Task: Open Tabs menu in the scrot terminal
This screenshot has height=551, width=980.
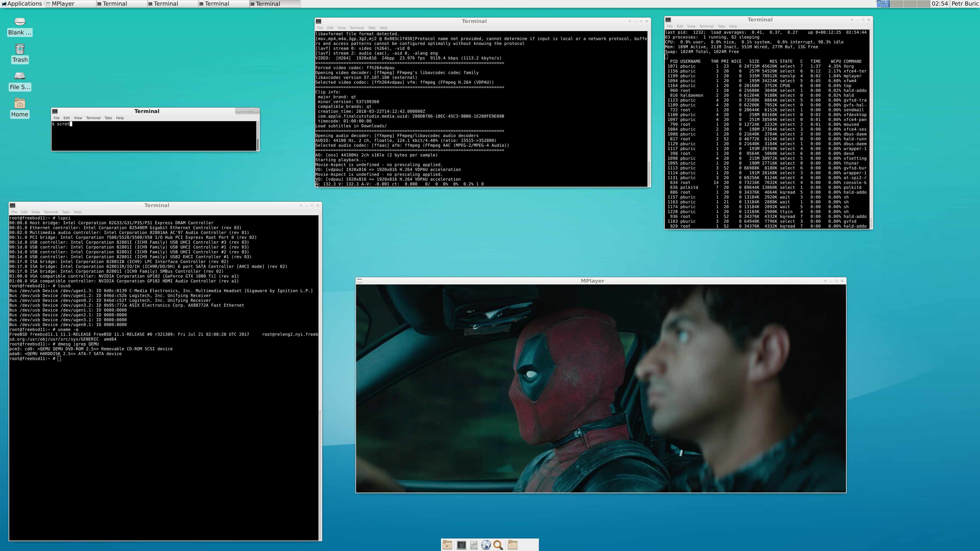Action: click(108, 118)
